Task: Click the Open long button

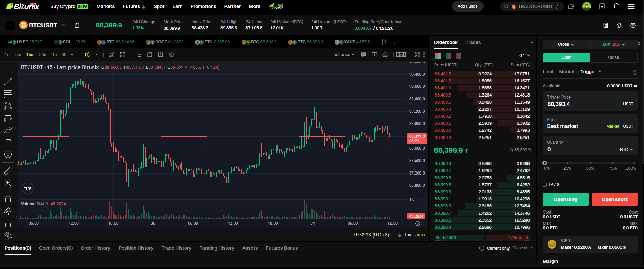Action: click(565, 199)
